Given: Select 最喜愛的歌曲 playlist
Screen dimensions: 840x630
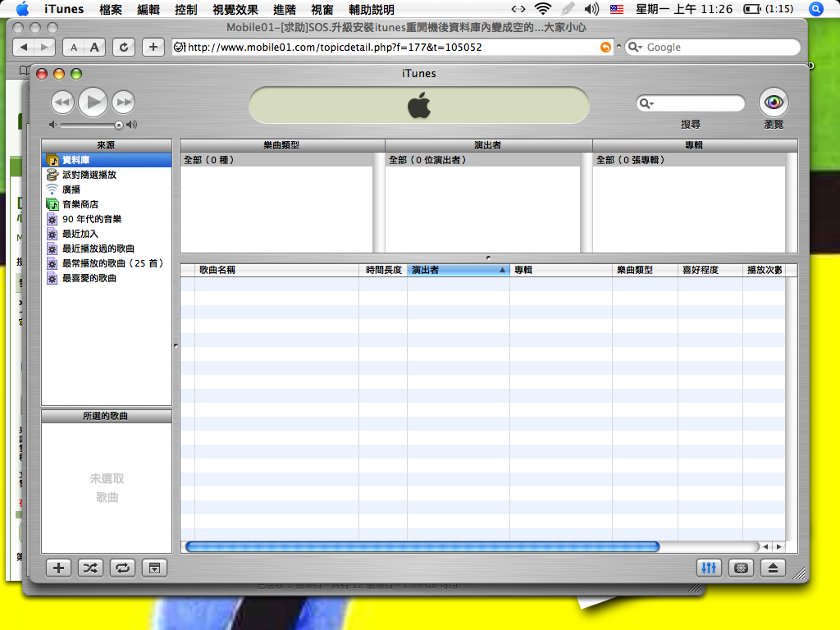Looking at the screenshot, I should (x=107, y=278).
